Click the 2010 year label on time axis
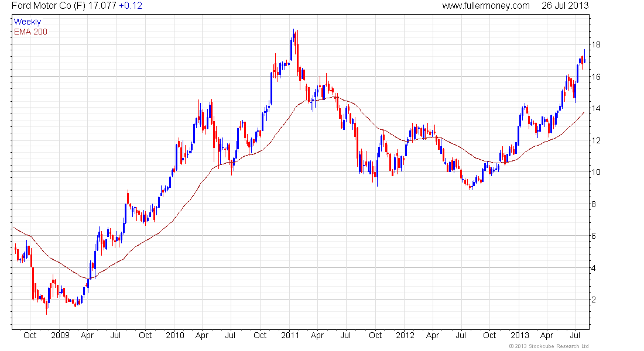Image resolution: width=644 pixels, height=351 pixels. point(175,335)
